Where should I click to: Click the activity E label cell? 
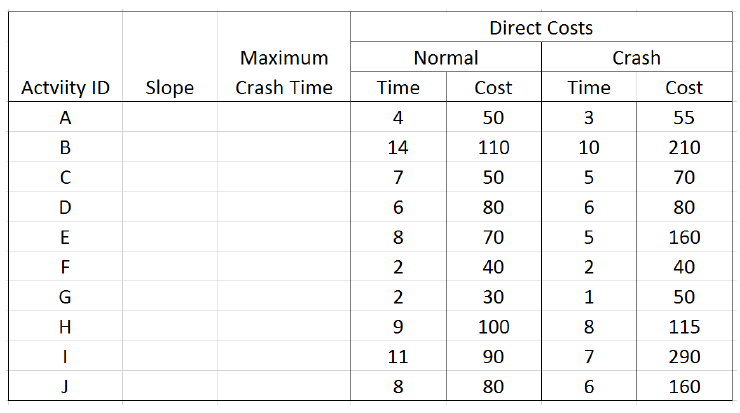tap(65, 238)
